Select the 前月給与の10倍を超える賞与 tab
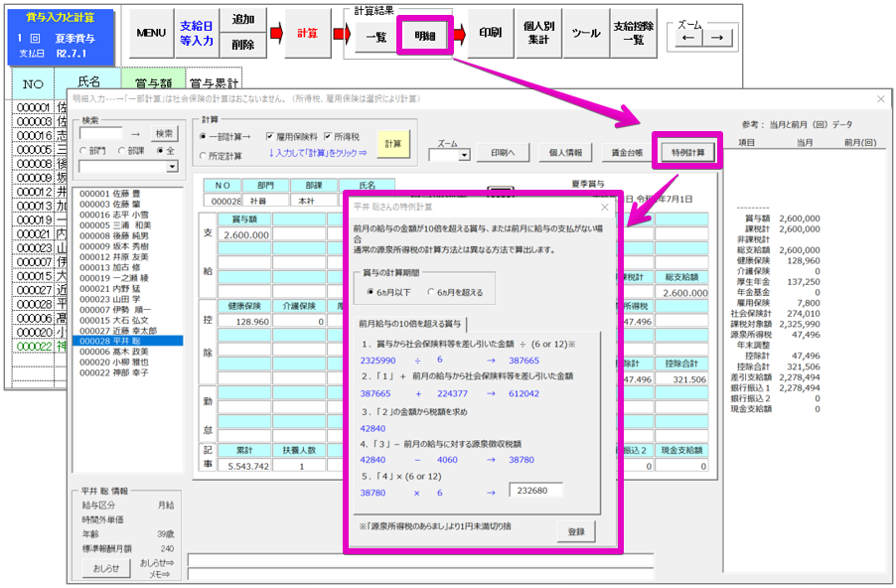 [409, 324]
